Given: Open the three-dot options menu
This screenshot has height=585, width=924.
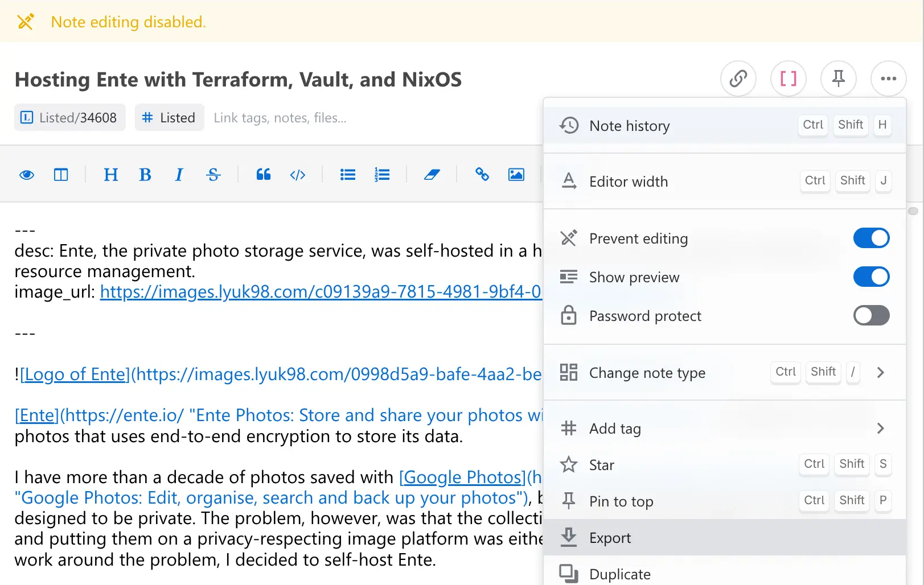Looking at the screenshot, I should pos(888,79).
